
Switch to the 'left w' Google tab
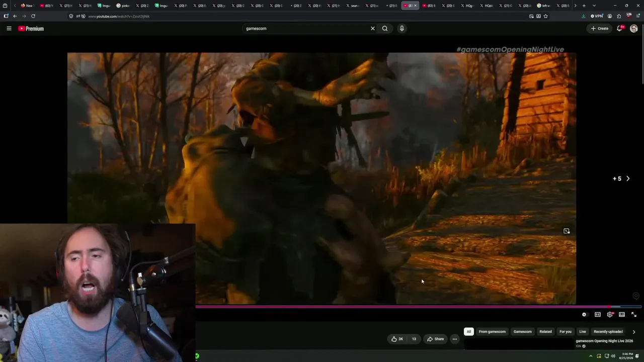click(543, 6)
